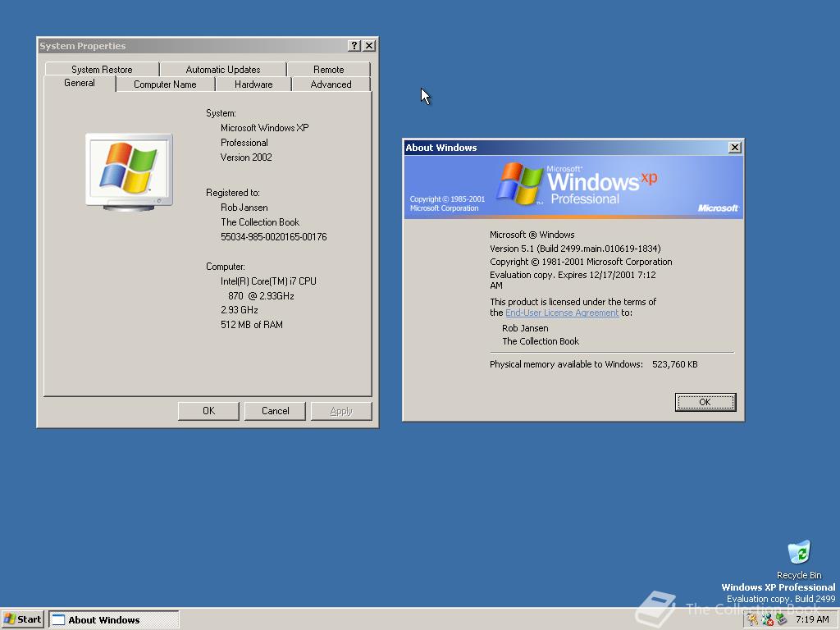Click the "523,760 KB" memory value
This screenshot has width=840, height=630.
tap(675, 364)
